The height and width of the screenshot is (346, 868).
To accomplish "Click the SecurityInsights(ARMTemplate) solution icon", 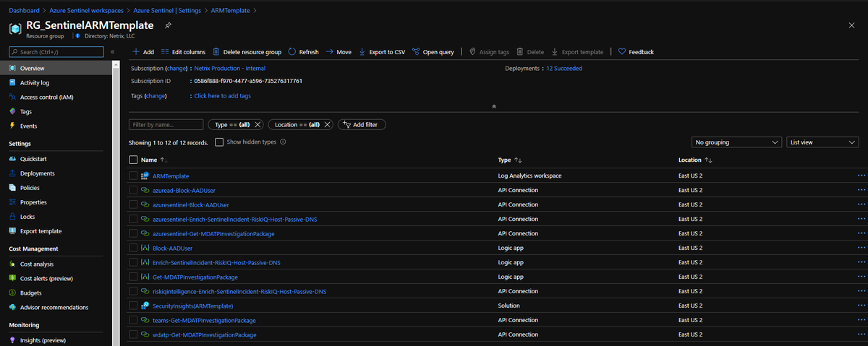I will (x=145, y=306).
